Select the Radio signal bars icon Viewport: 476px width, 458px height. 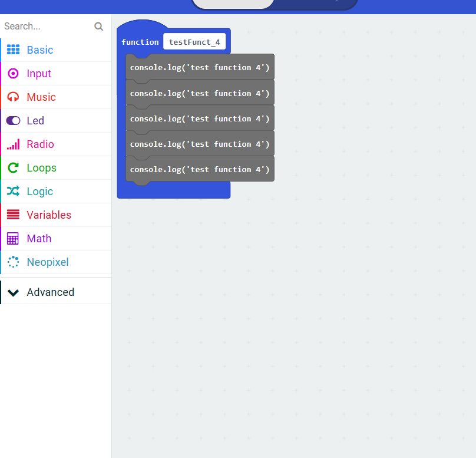(13, 144)
